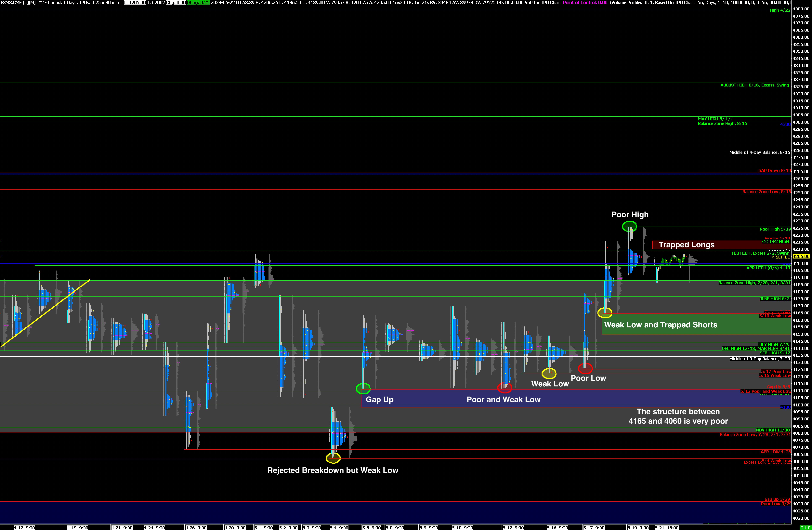Screen dimensions: 812x530
Task: Click the ESM3.CME symbol in header
Action: click(x=11, y=2)
